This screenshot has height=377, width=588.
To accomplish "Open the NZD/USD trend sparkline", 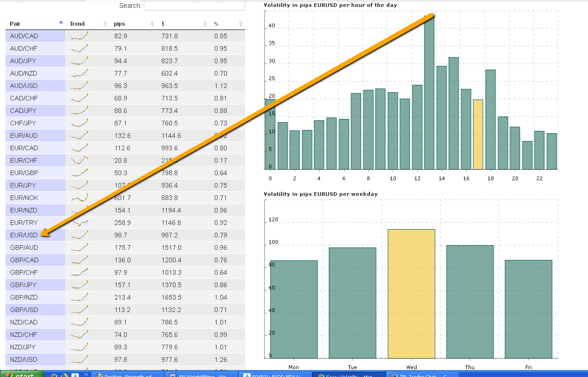I will (79, 359).
